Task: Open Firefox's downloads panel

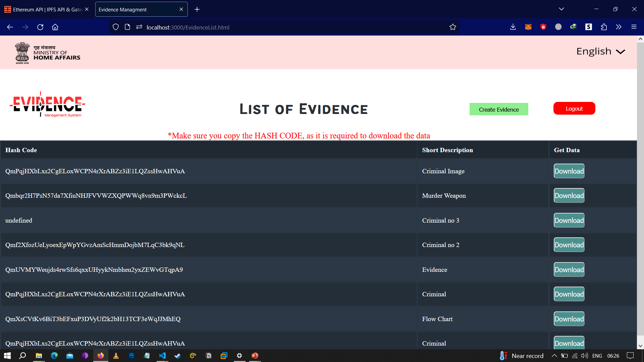Action: (513, 27)
